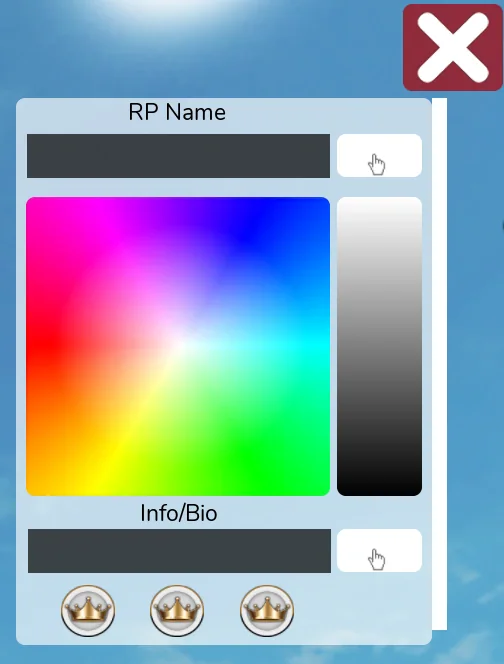
Task: Set brightness slider to white at top
Action: click(379, 201)
